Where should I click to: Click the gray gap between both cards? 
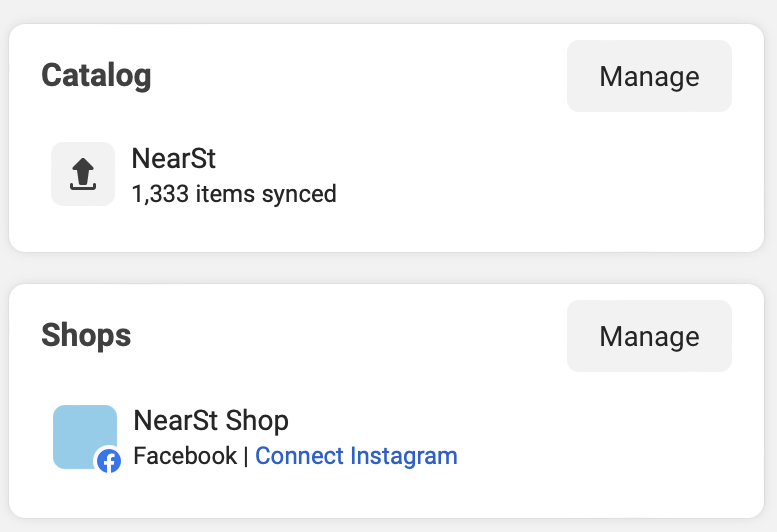[x=388, y=268]
